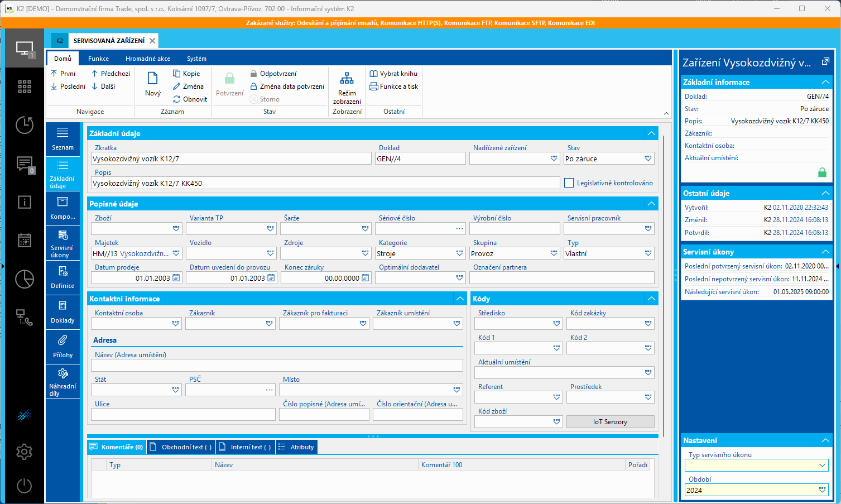The height and width of the screenshot is (504, 841).
Task: Click the IoT Senzory button
Action: [610, 422]
